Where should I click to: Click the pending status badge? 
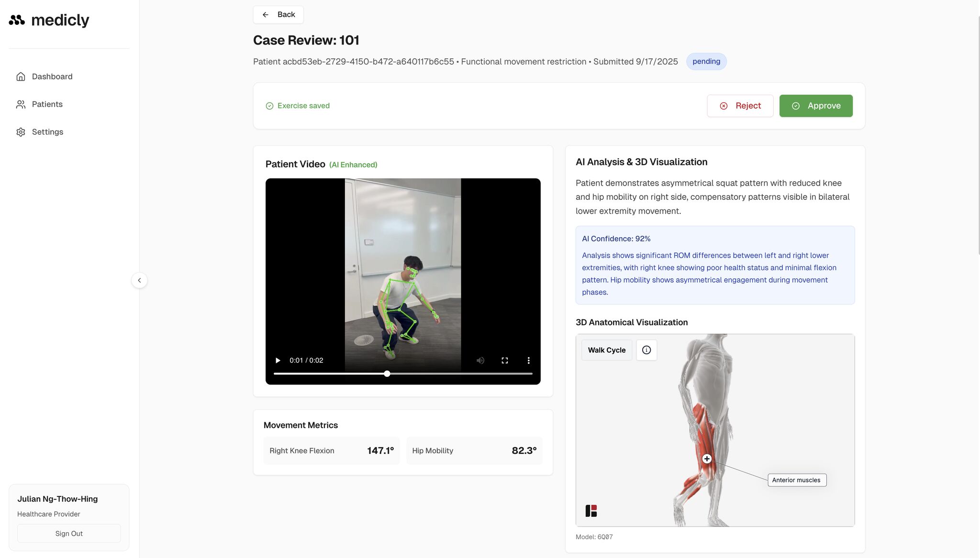point(706,61)
